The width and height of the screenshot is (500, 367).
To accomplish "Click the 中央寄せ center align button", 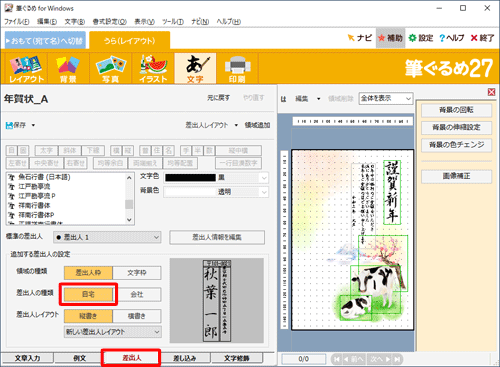I will [47, 163].
